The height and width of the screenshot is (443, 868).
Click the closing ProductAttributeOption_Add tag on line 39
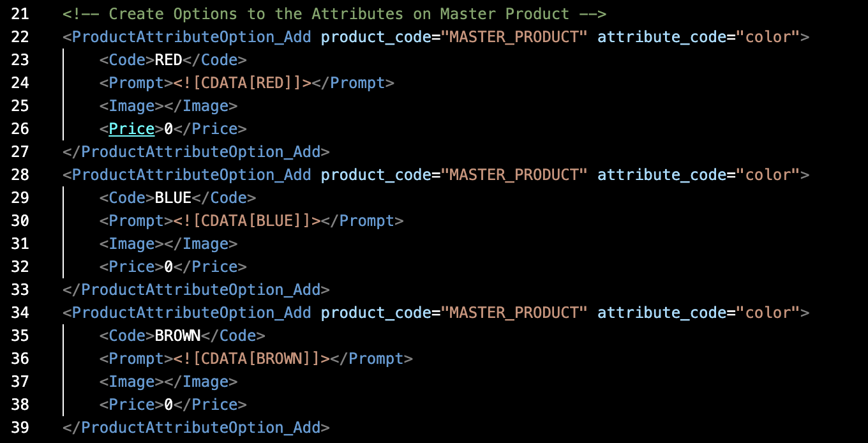(x=196, y=428)
